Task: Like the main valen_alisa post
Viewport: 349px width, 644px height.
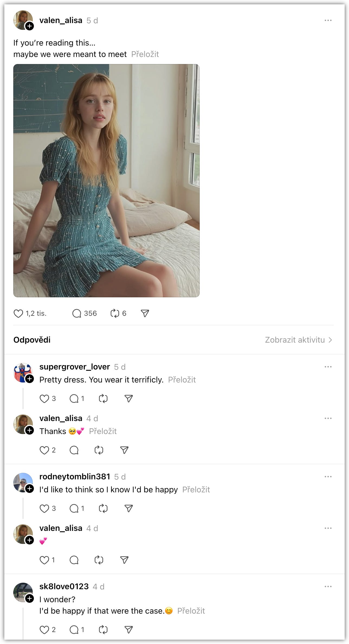Action: [18, 313]
